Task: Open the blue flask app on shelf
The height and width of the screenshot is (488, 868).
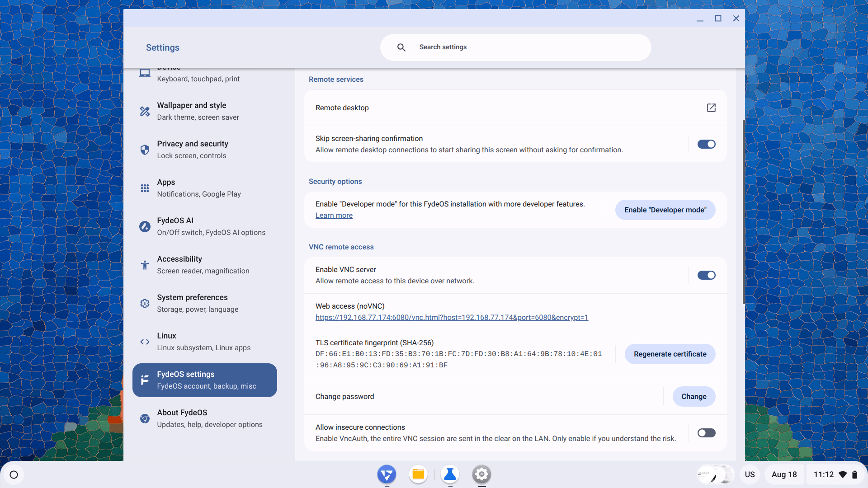Action: click(x=450, y=474)
